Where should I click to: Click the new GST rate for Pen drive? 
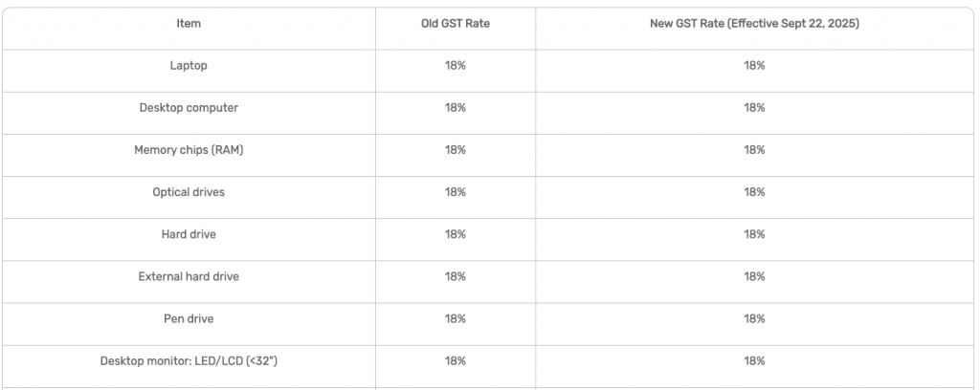(x=754, y=318)
